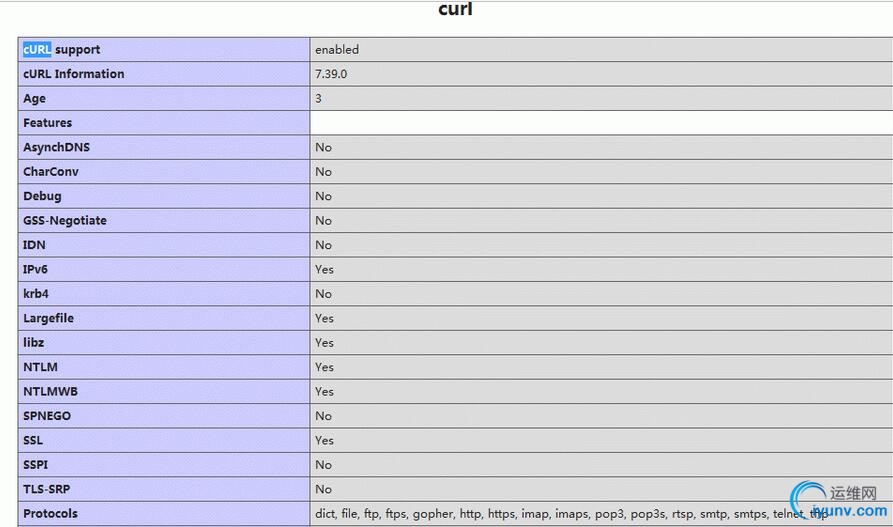Image resolution: width=893 pixels, height=527 pixels.
Task: Select the AsynchDNS row label
Action: click(x=56, y=147)
